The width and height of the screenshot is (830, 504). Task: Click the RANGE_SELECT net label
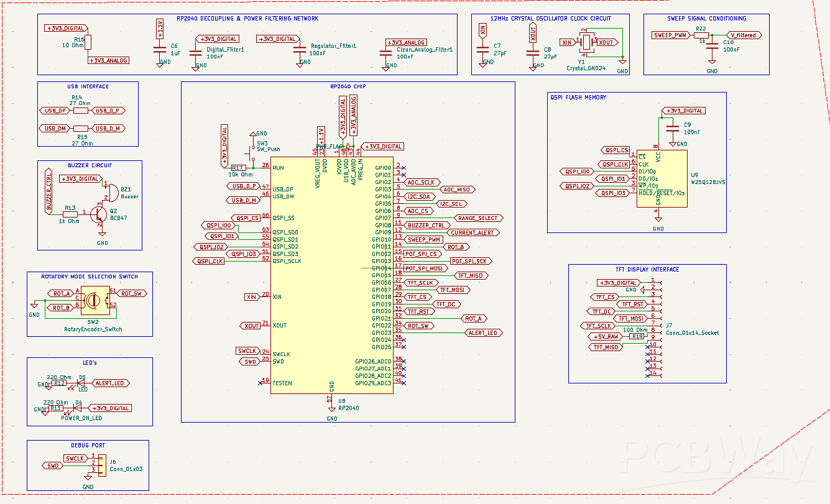pos(477,218)
